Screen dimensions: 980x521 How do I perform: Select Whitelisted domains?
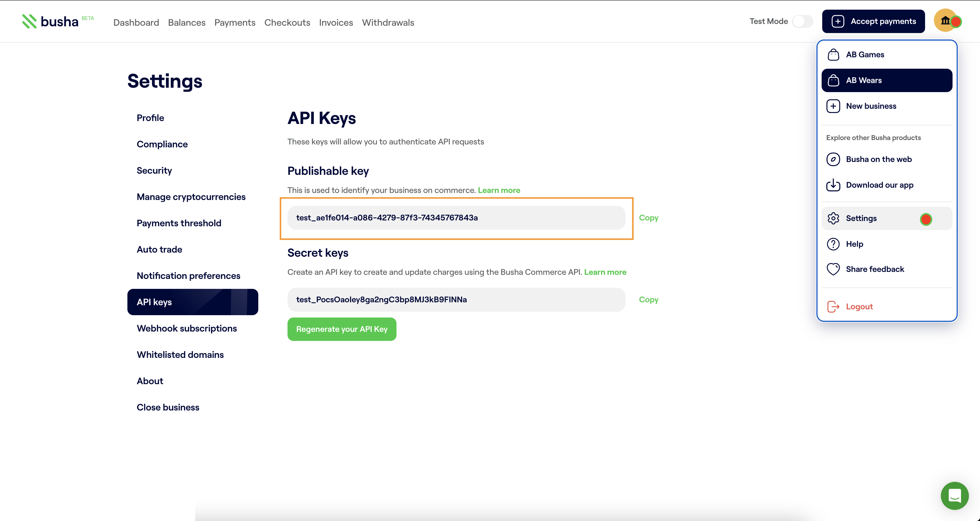point(193,355)
